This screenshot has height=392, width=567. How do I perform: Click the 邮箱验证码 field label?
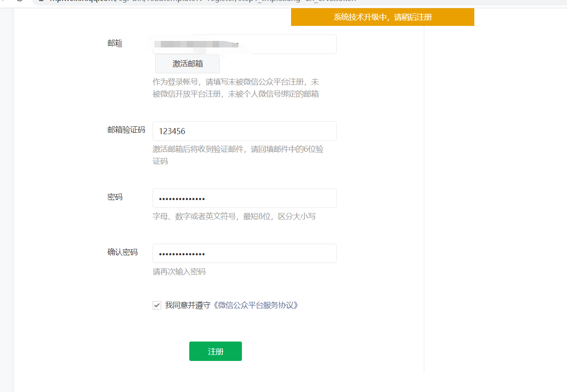(x=126, y=130)
